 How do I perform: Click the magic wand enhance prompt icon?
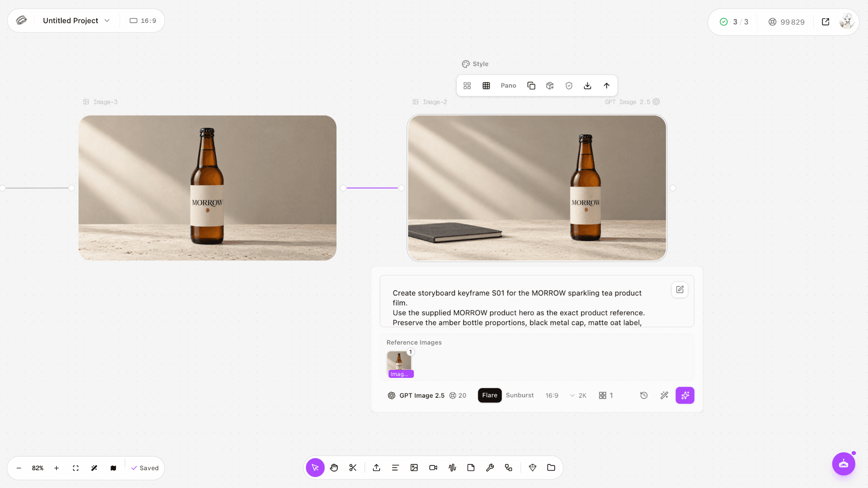[664, 395]
